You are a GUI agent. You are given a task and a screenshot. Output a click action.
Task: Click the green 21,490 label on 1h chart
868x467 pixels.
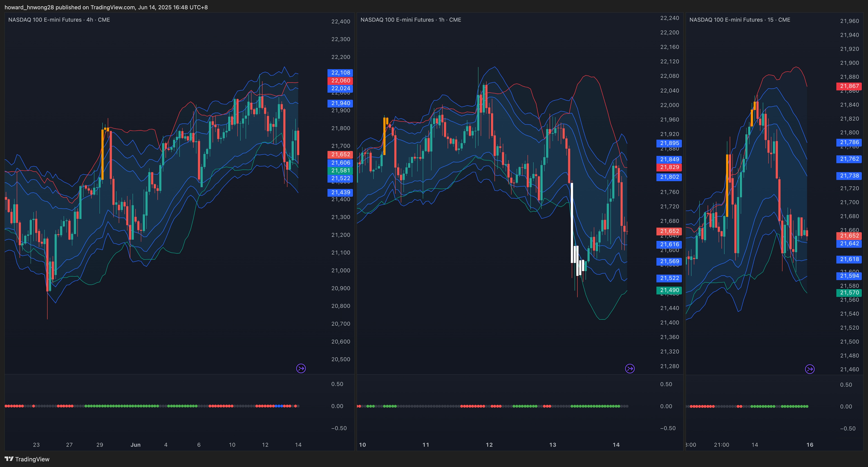click(x=669, y=290)
